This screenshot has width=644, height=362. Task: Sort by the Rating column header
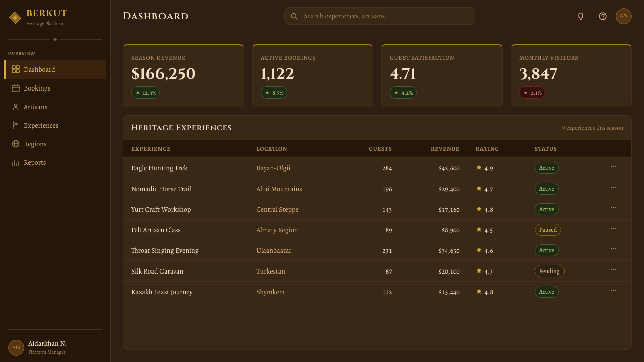[487, 149]
